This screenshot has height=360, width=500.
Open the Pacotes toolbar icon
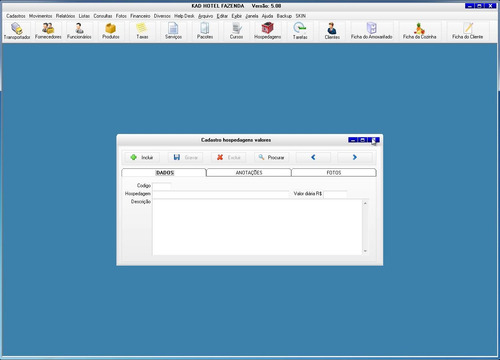pyautogui.click(x=205, y=31)
